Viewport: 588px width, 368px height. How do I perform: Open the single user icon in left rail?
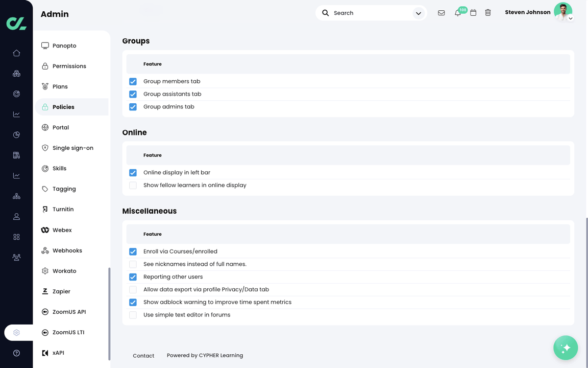[16, 217]
